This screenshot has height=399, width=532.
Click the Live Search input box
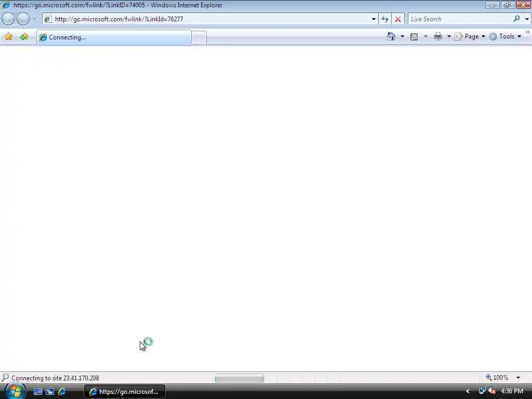tap(460, 19)
